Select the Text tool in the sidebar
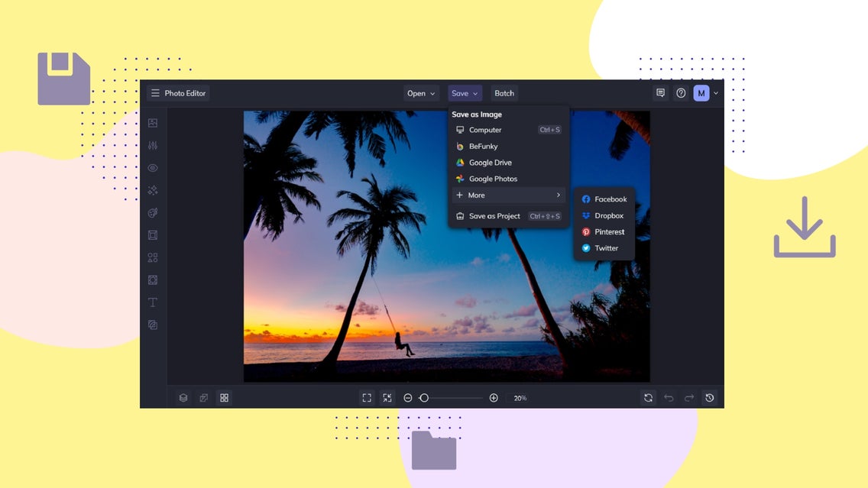868x488 pixels. click(x=153, y=302)
